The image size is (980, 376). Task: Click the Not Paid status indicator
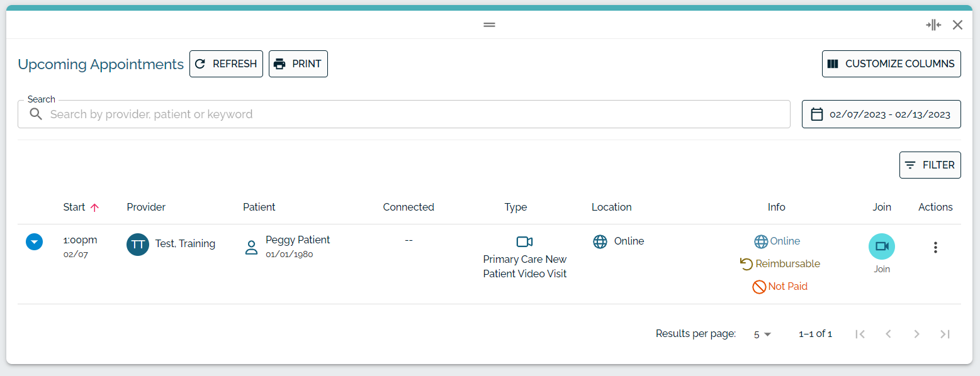tap(780, 287)
